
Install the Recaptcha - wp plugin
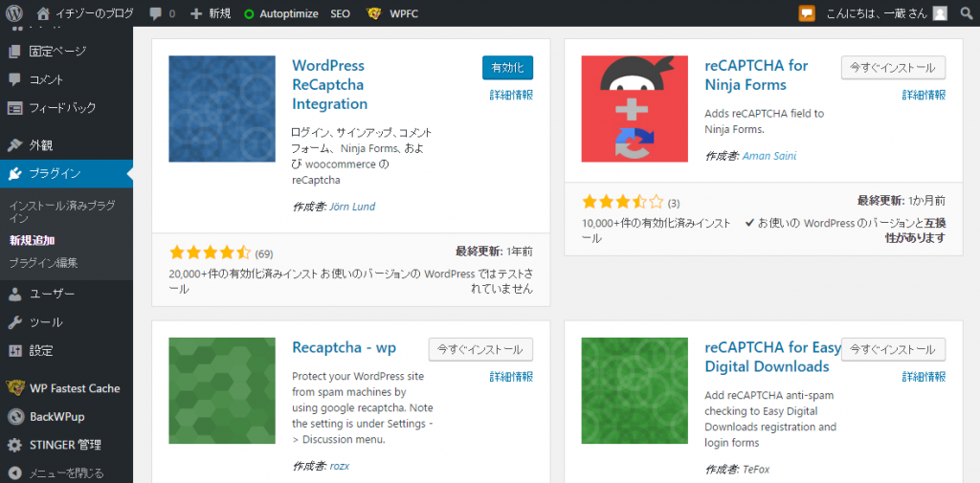point(480,349)
